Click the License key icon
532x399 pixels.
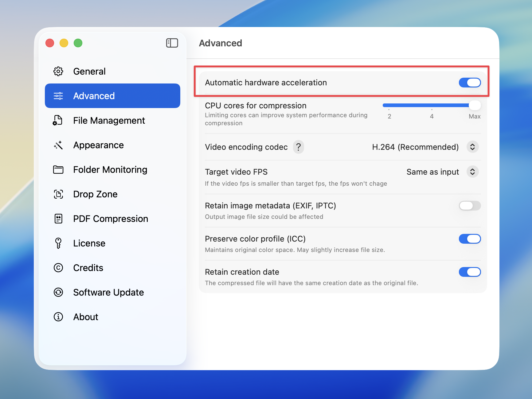(58, 243)
